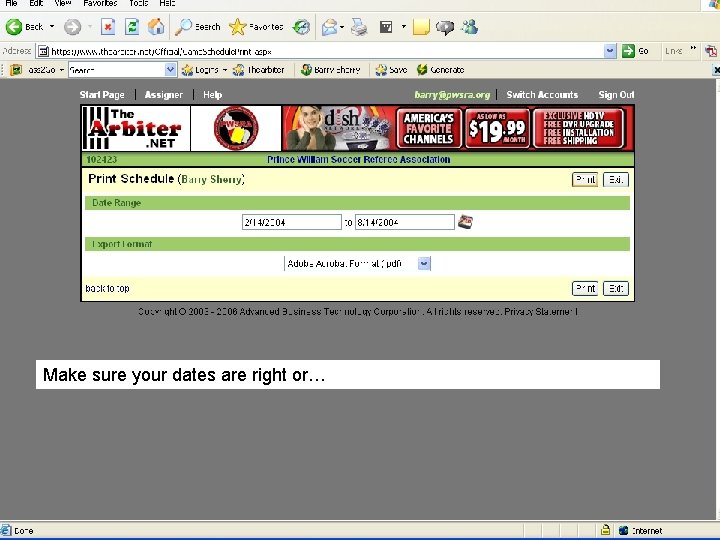Click the end date field 8/14/2004

pos(405,222)
